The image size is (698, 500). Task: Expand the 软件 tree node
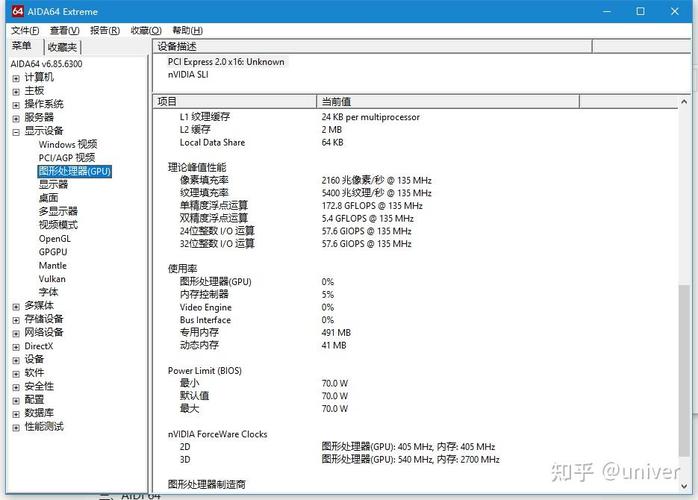click(x=16, y=374)
